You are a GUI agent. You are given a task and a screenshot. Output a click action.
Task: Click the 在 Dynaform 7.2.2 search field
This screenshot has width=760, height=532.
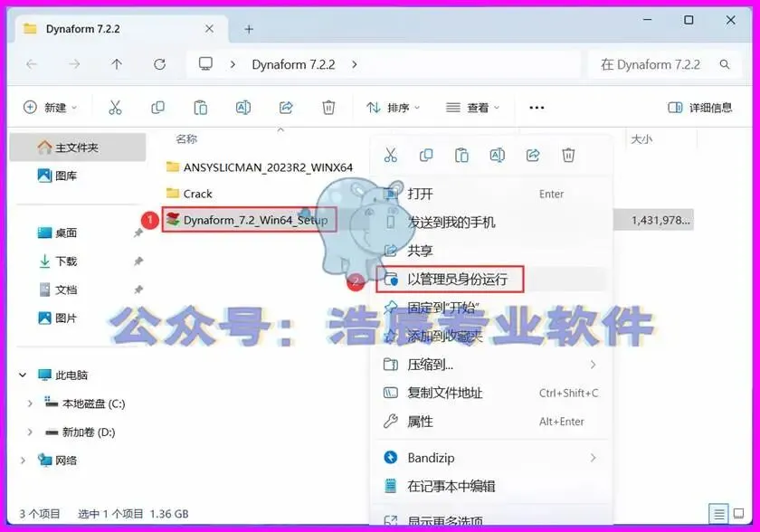[x=664, y=64]
